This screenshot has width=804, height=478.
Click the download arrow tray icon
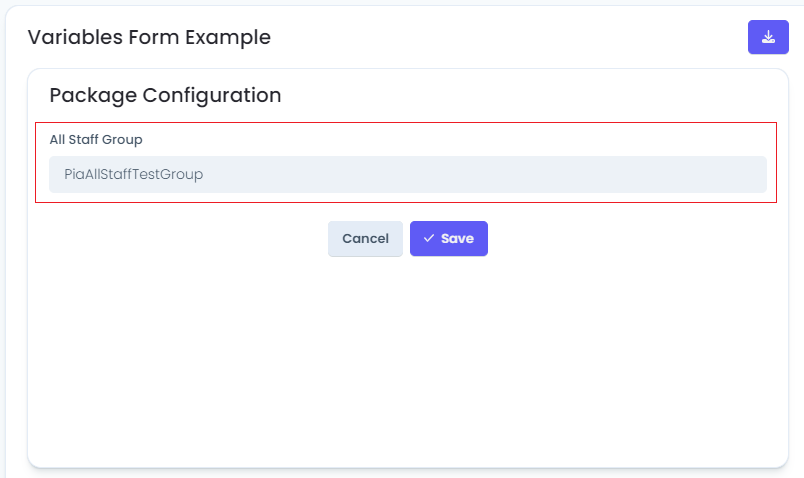point(768,37)
